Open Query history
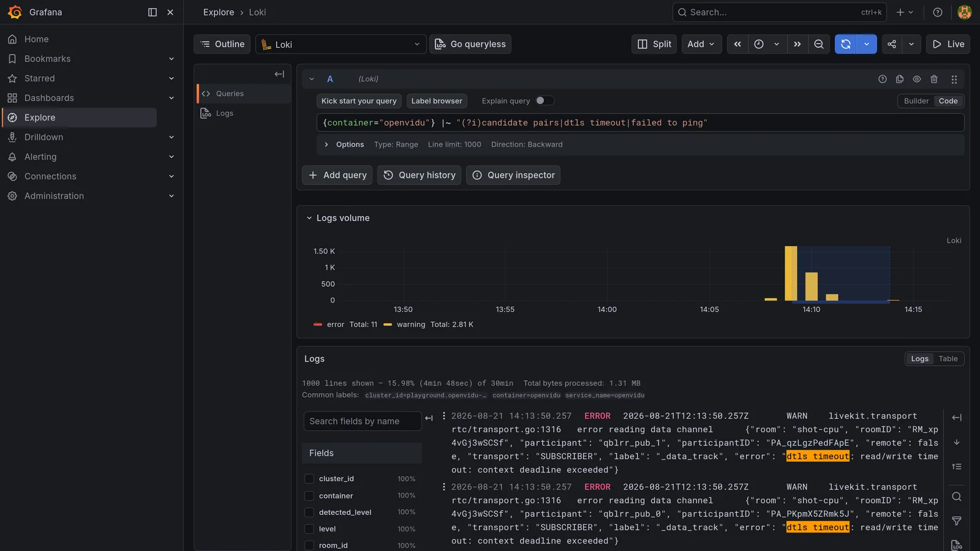The image size is (980, 551). tap(419, 175)
